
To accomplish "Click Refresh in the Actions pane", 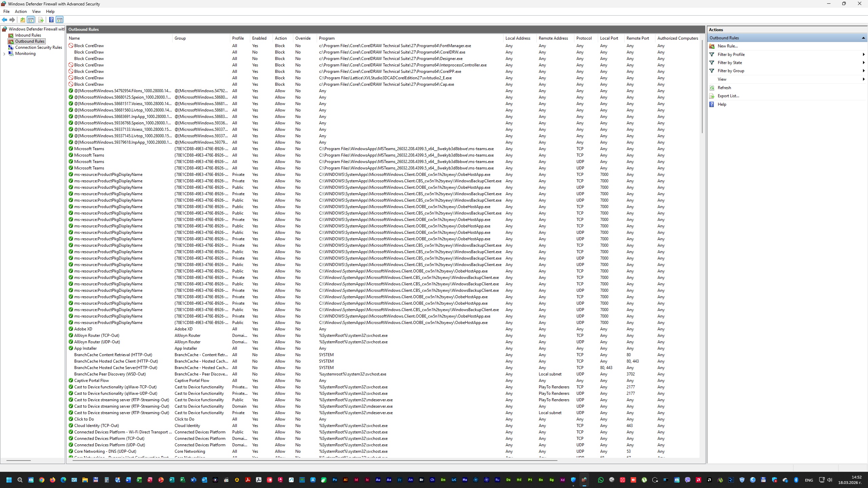I will pyautogui.click(x=724, y=88).
